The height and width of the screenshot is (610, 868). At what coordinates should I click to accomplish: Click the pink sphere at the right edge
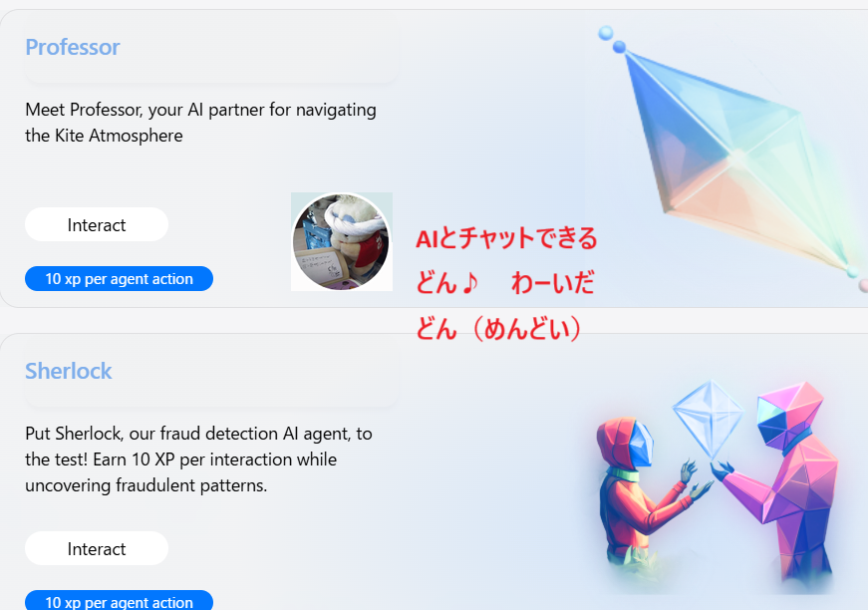(864, 286)
